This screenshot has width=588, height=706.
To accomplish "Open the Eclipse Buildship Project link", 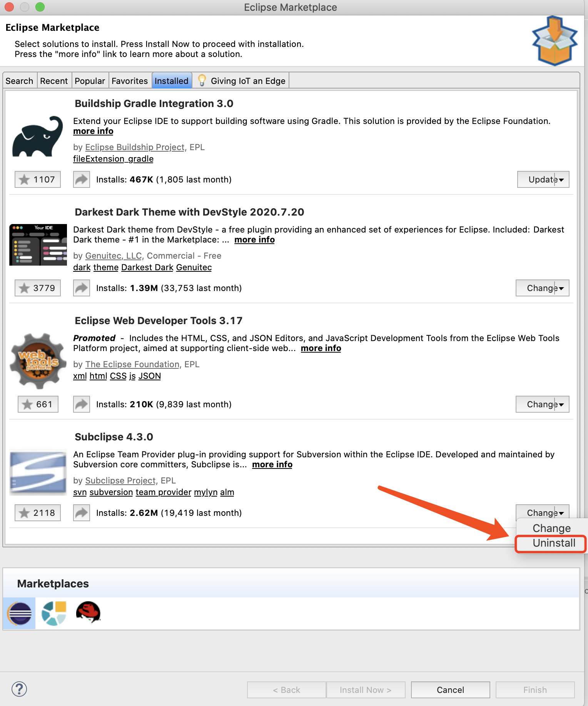I will click(135, 147).
